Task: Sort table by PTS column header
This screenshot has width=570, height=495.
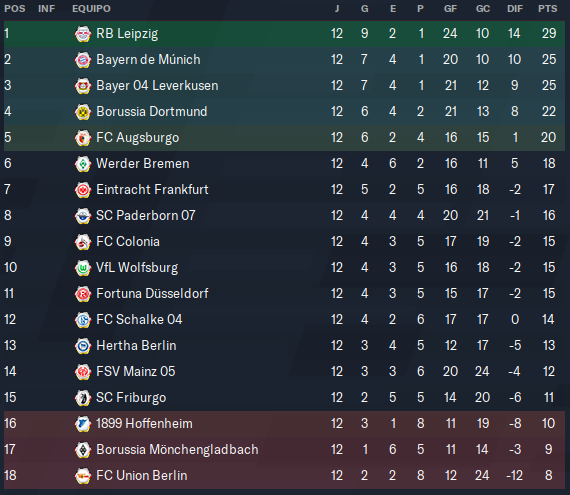Action: [547, 9]
